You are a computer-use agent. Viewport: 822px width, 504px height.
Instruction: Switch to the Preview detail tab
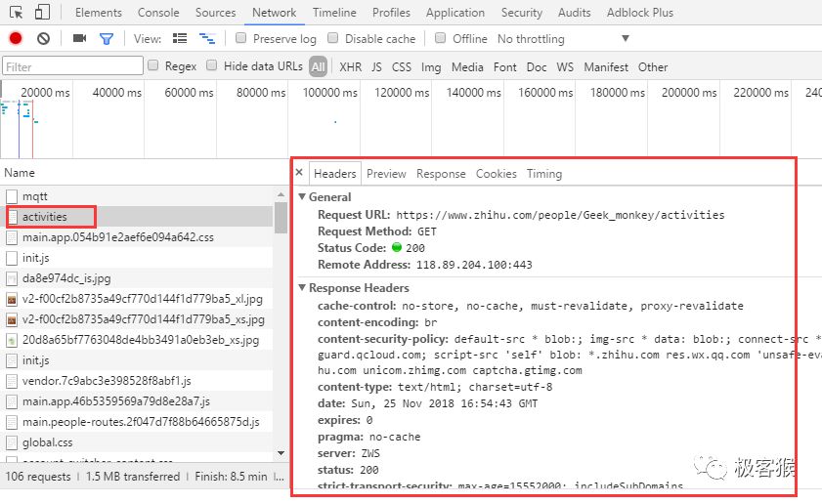tap(386, 174)
